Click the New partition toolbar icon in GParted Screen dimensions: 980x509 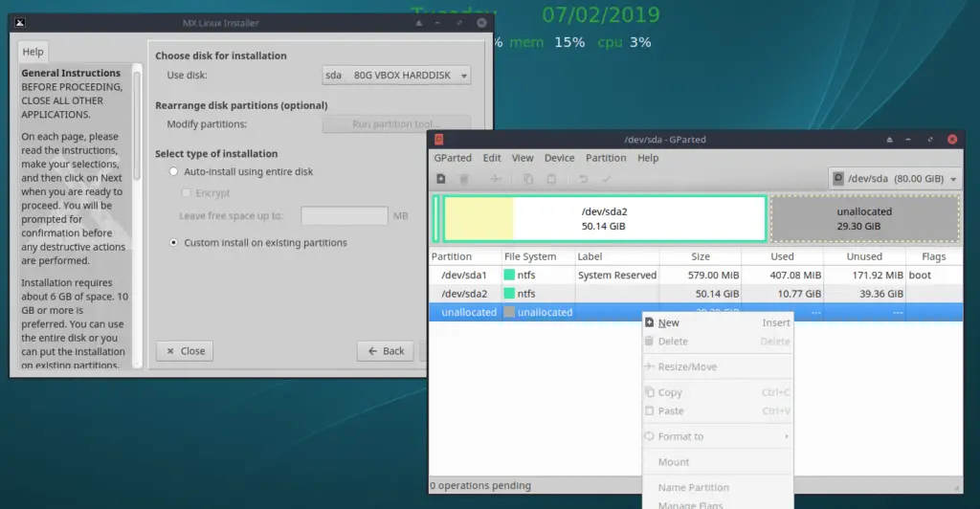[440, 179]
